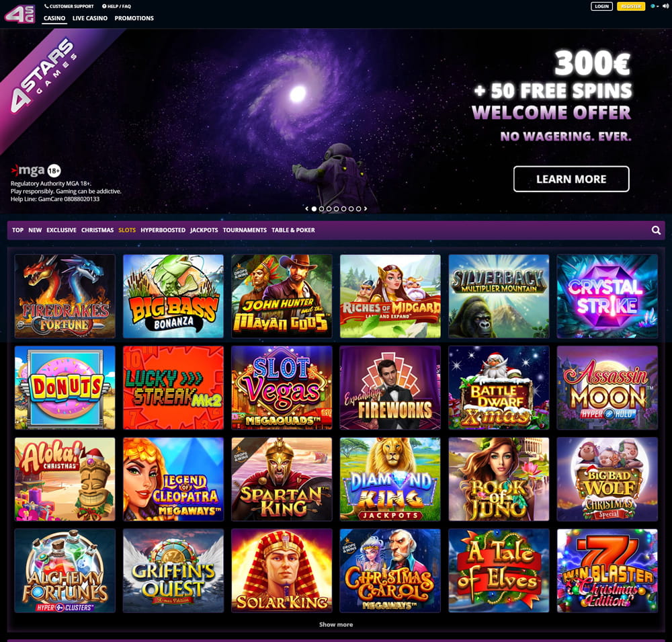Launch the Crystal Strike slot
672x642 pixels.
(x=607, y=296)
